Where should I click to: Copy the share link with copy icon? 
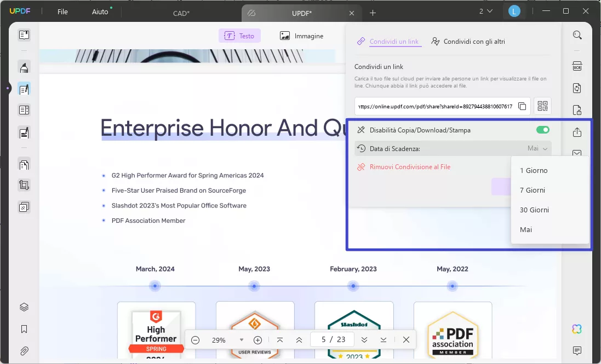coord(522,106)
